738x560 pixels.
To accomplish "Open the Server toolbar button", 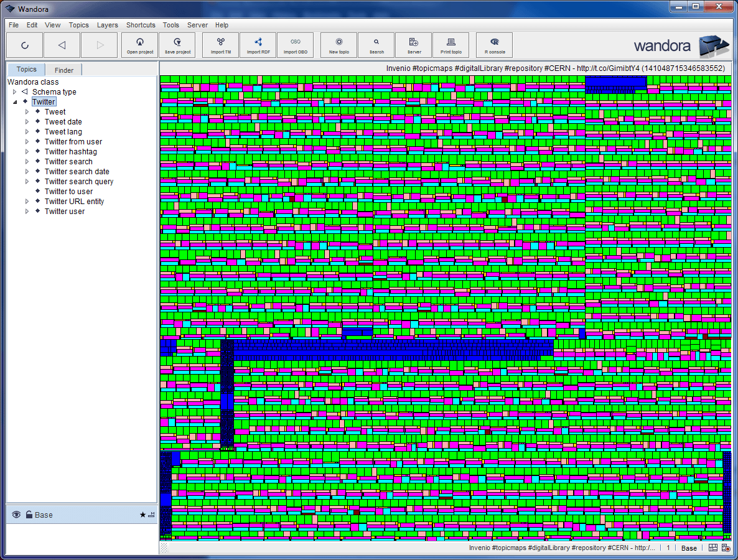I will point(414,45).
